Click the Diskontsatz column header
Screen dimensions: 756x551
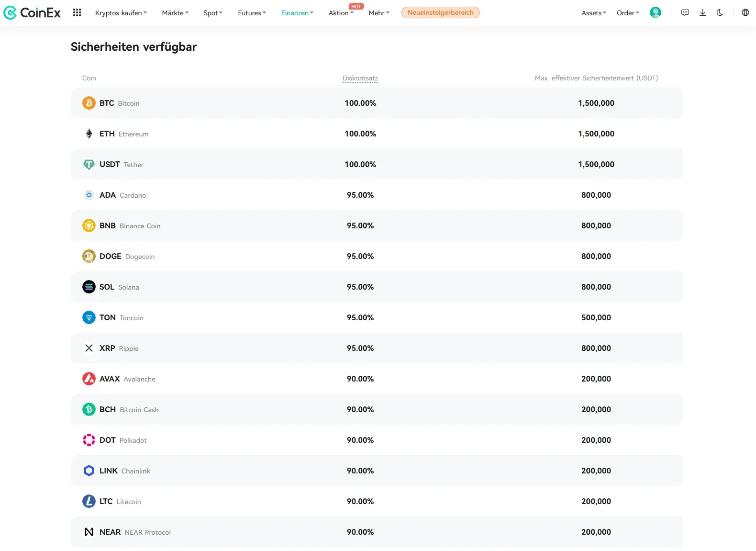point(360,78)
